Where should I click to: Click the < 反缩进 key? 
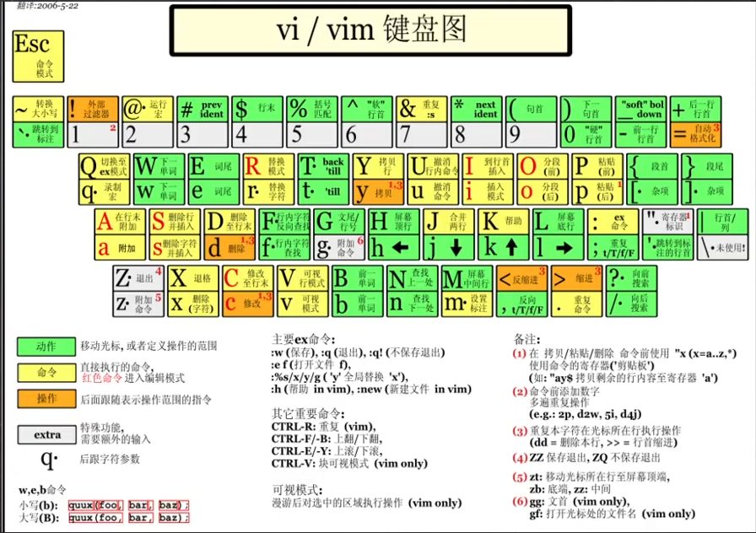pos(522,278)
